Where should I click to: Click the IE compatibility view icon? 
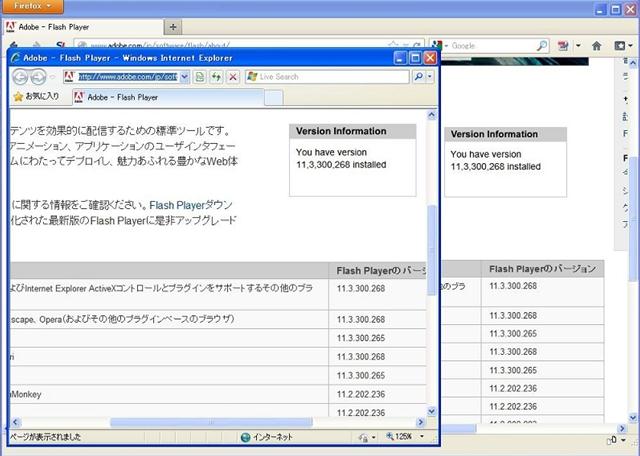pyautogui.click(x=200, y=77)
